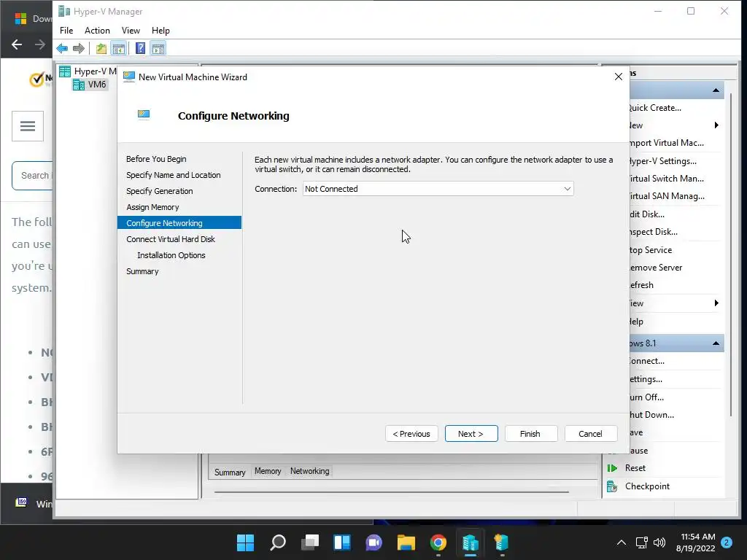Switch to Chrome on taskbar

pos(438,542)
